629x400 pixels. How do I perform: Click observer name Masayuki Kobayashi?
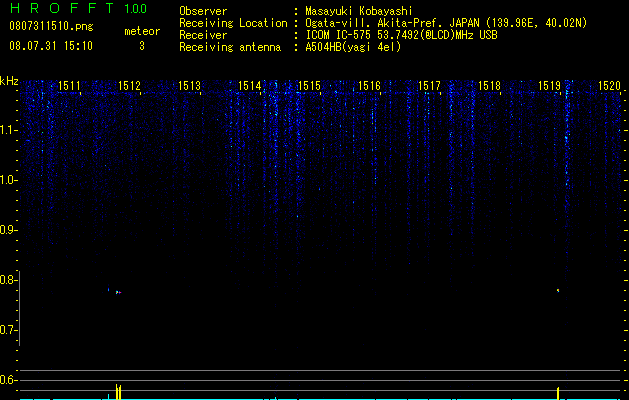tap(359, 11)
